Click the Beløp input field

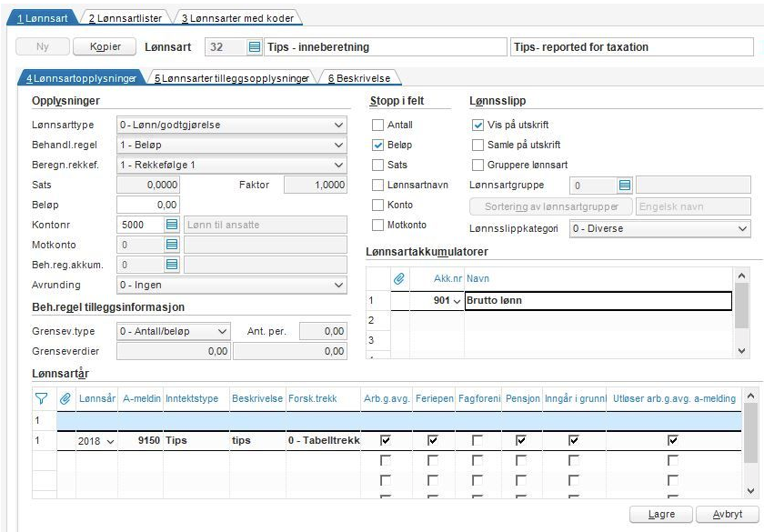(x=149, y=205)
